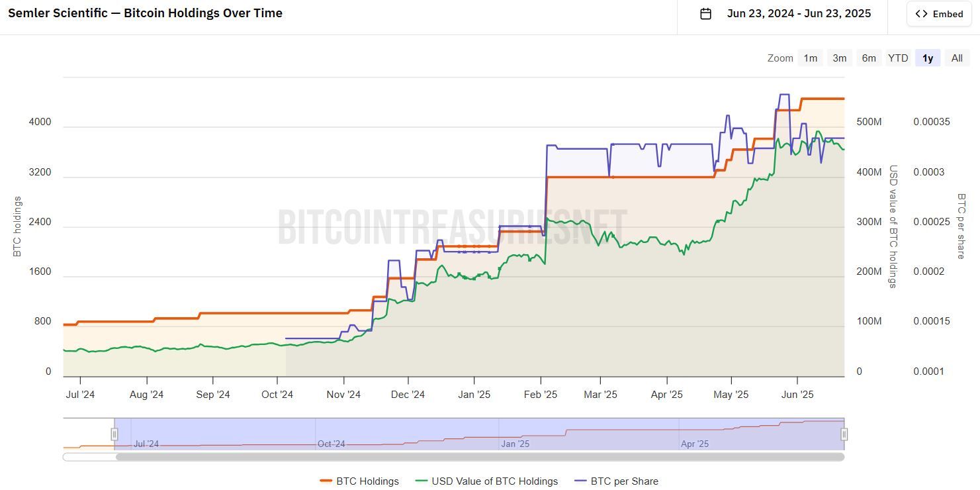
Task: Click the 0.0003 BTC per share value
Action: (x=929, y=172)
